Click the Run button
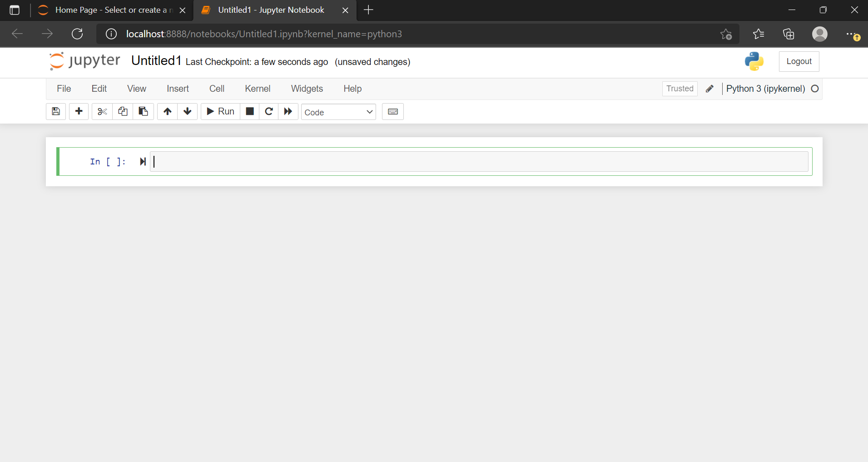Image resolution: width=868 pixels, height=462 pixels. pyautogui.click(x=220, y=111)
